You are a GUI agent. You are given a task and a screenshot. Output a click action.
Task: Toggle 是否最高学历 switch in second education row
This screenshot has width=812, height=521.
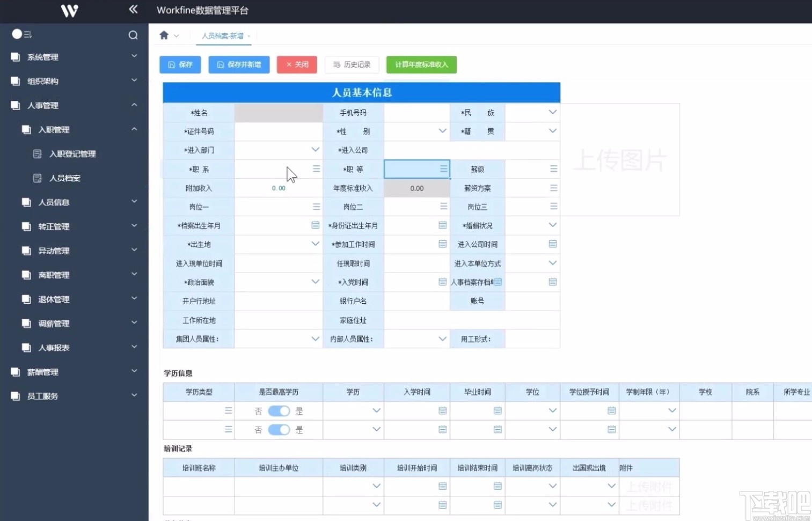(x=278, y=429)
